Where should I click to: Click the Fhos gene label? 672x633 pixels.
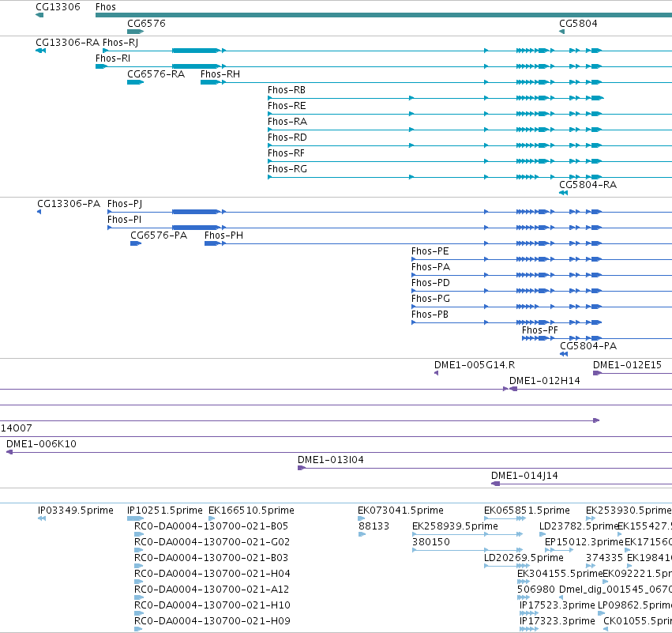106,7
